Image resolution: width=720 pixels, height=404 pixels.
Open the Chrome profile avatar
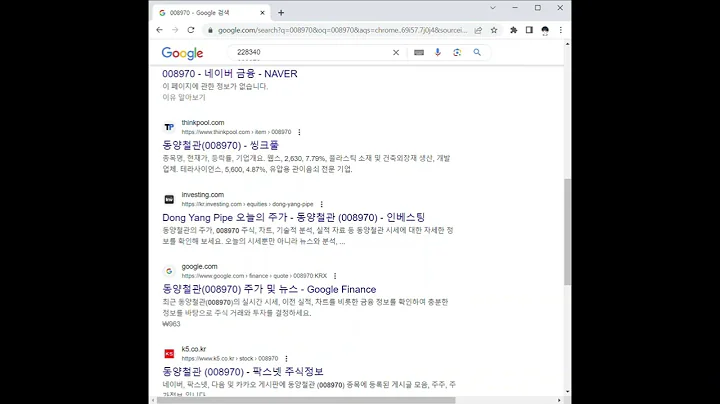point(545,30)
